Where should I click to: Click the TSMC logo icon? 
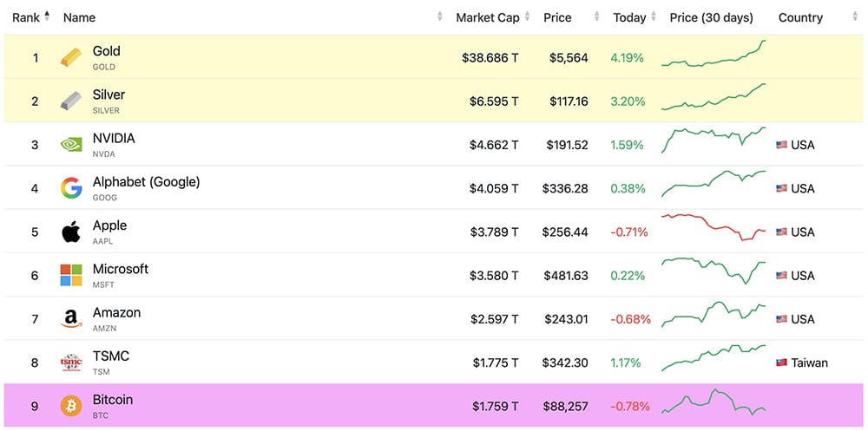point(71,362)
